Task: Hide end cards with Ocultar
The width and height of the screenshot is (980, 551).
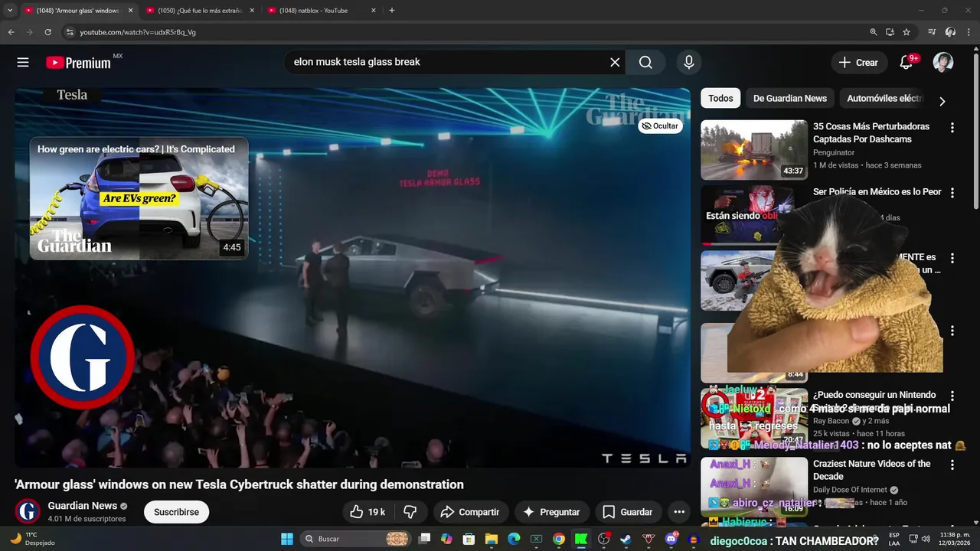Action: (x=661, y=126)
